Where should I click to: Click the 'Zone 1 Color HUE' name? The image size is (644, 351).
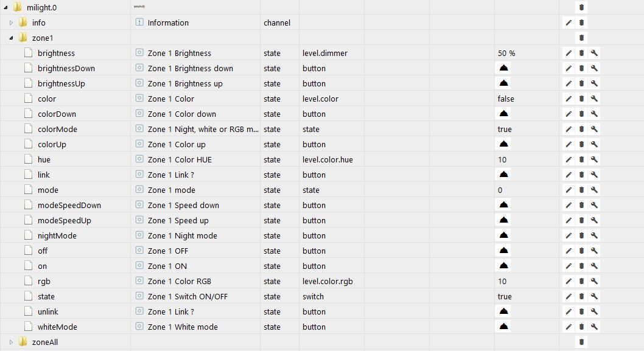(180, 160)
